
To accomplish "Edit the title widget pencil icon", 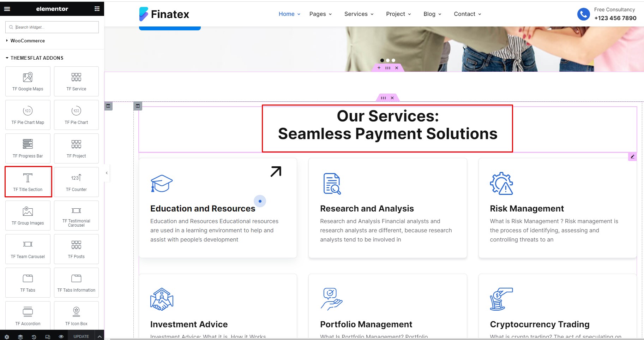I will (x=632, y=156).
